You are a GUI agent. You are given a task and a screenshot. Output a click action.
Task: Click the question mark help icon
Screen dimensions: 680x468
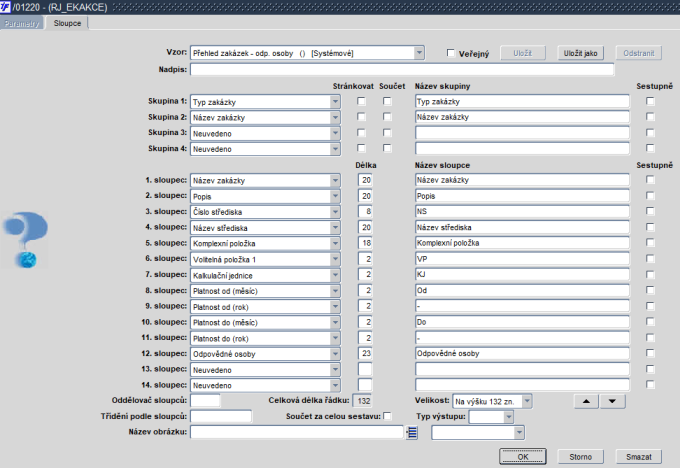coord(25,239)
